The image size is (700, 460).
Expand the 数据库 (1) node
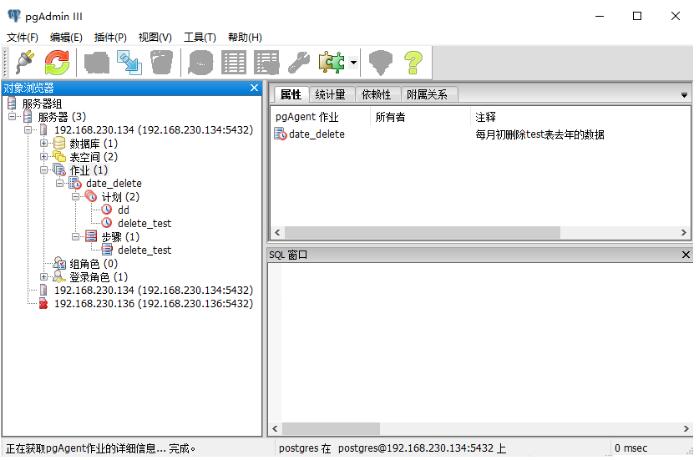pos(44,143)
